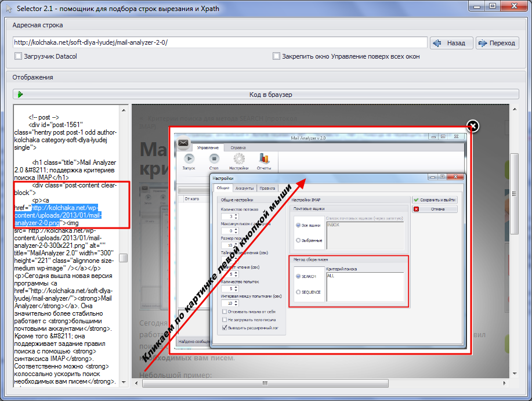Click the Сохранить и выйти checkmark button
Screen dimensions: 532x401
tap(435, 200)
